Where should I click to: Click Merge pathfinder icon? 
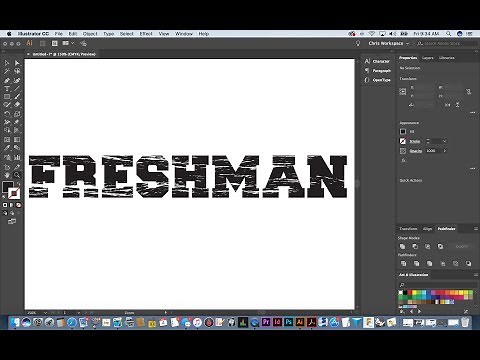click(x=429, y=264)
